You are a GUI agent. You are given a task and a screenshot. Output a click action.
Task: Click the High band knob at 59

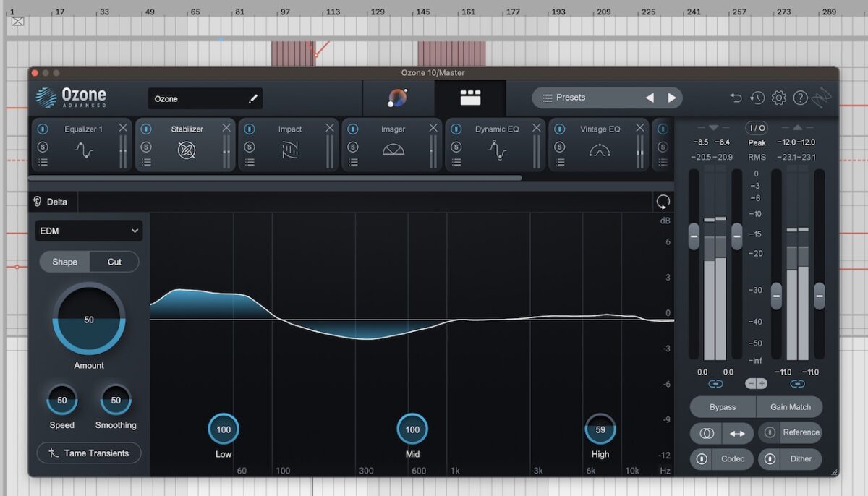(x=600, y=429)
